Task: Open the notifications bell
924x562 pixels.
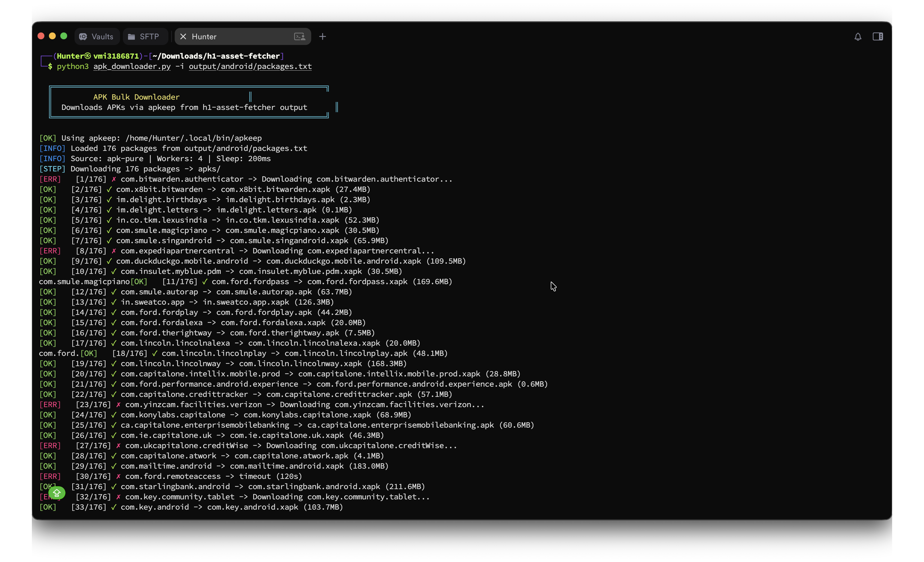Action: coord(858,36)
